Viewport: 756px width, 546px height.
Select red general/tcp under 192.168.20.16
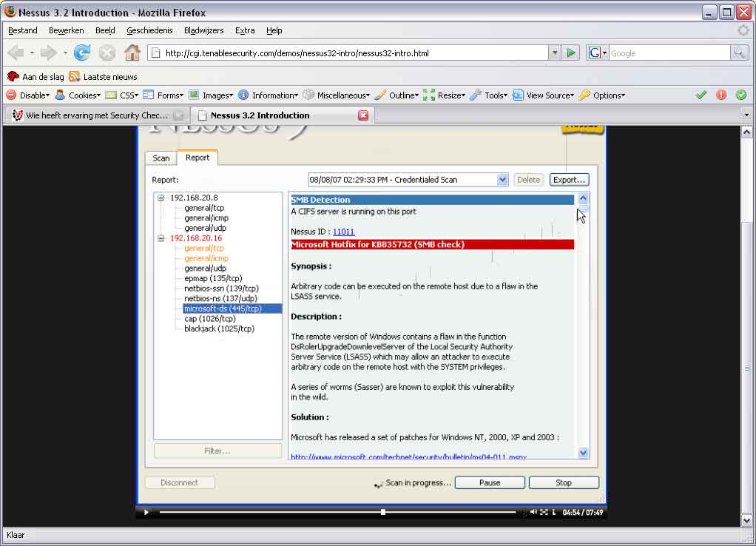(x=204, y=249)
